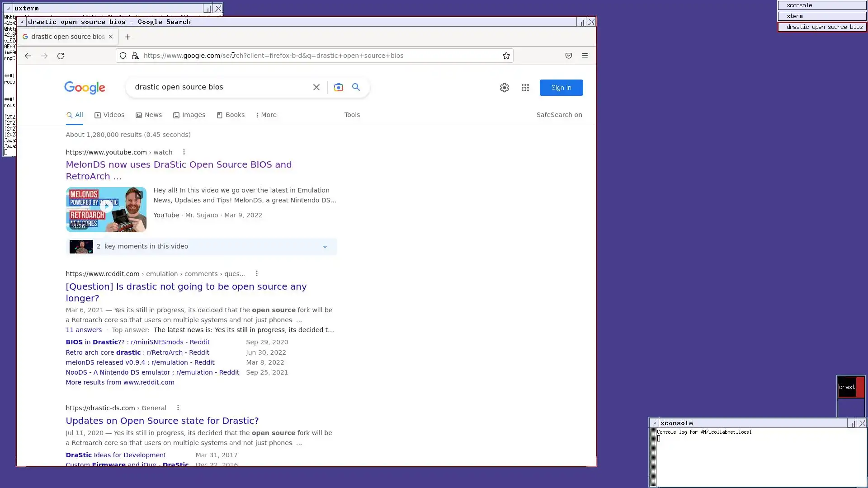
Task: Click the Sign in button
Action: [561, 88]
